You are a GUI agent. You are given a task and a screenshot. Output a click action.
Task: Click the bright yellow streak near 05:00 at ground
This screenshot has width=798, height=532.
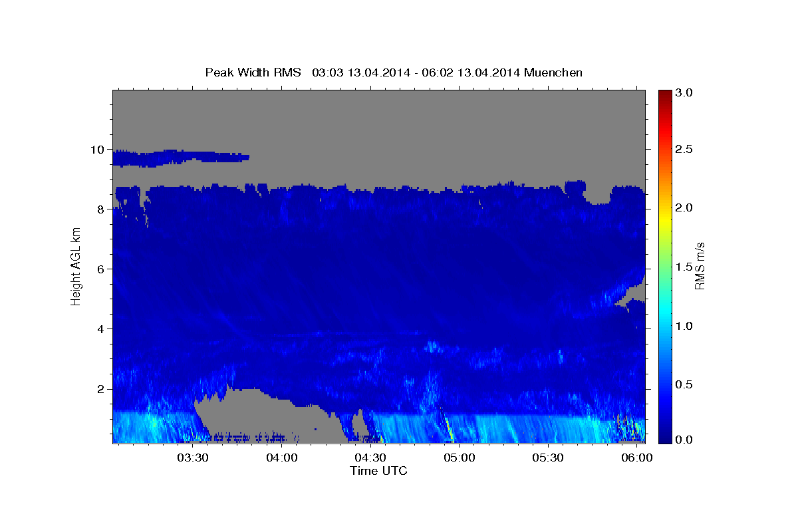pyautogui.click(x=450, y=429)
